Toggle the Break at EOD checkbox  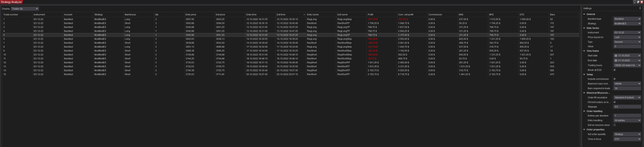[x=614, y=70]
